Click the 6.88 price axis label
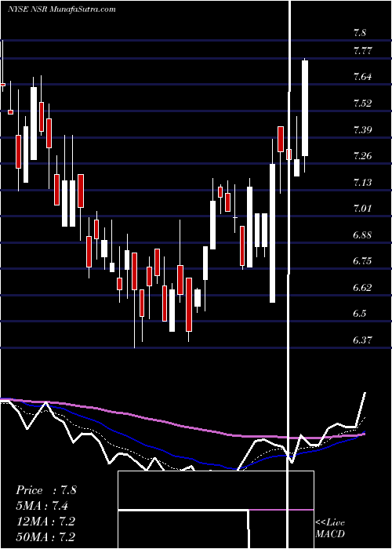This screenshot has width=392, height=549. coord(362,235)
